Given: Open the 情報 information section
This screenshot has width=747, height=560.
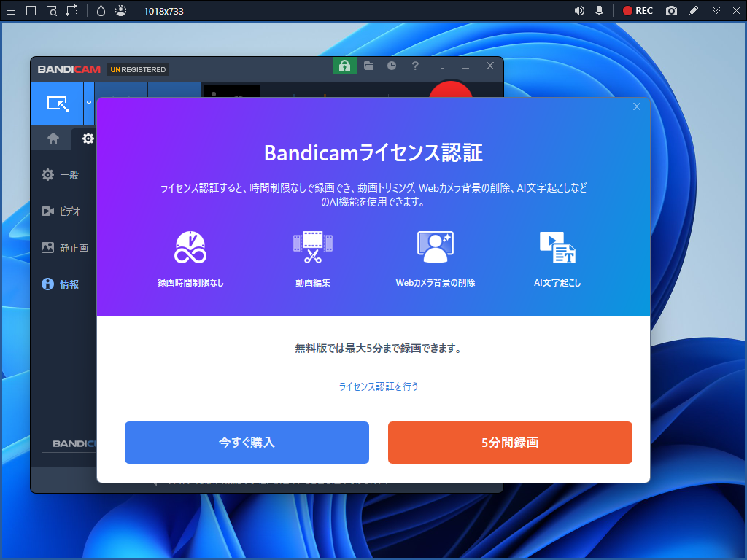Looking at the screenshot, I should pyautogui.click(x=60, y=284).
